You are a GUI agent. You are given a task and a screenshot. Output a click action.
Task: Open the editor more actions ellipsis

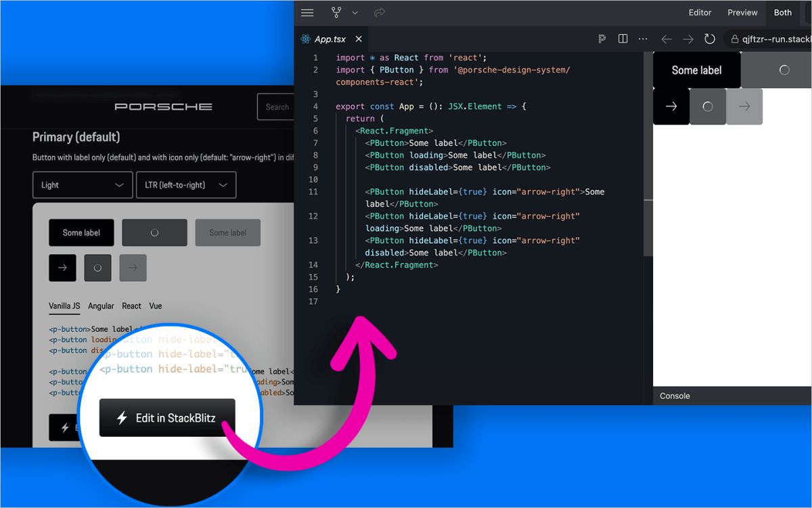pos(643,39)
